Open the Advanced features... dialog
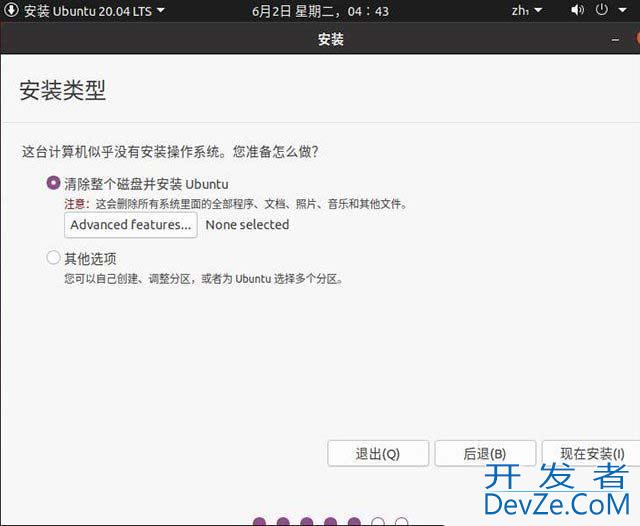 click(x=131, y=225)
